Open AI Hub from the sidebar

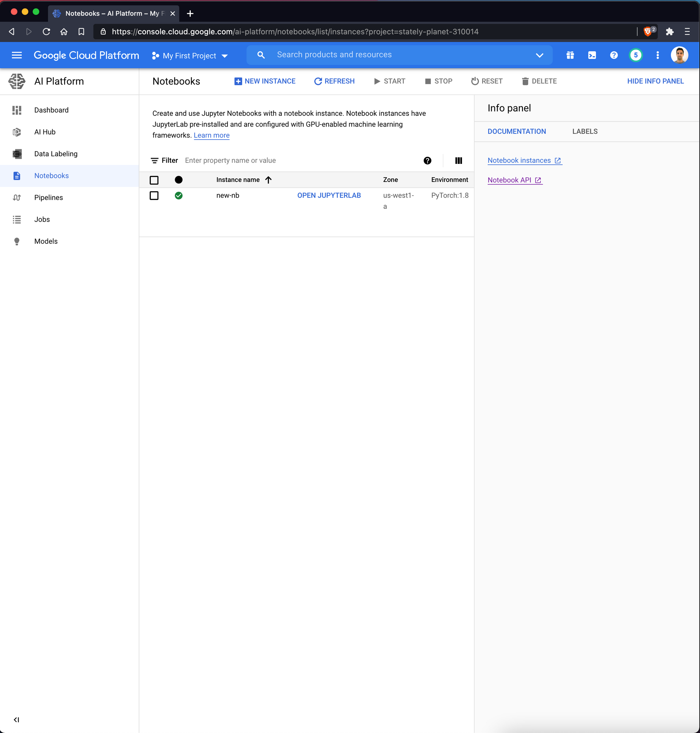pyautogui.click(x=45, y=132)
